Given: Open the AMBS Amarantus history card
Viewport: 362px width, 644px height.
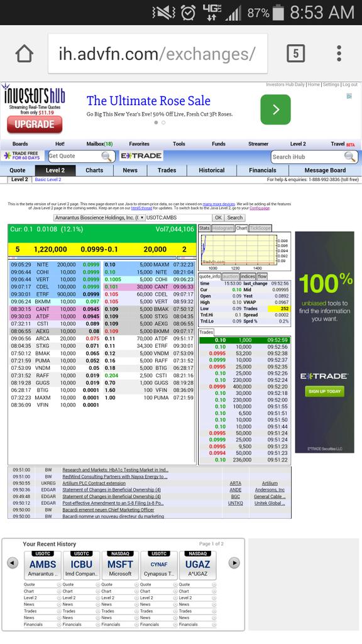Looking at the screenshot, I should 42,565.
